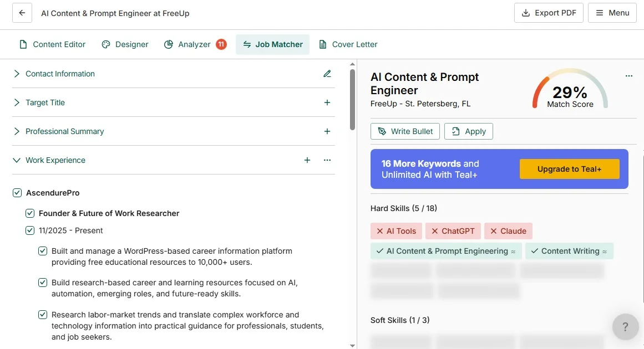Open the Designer tab

pos(125,44)
